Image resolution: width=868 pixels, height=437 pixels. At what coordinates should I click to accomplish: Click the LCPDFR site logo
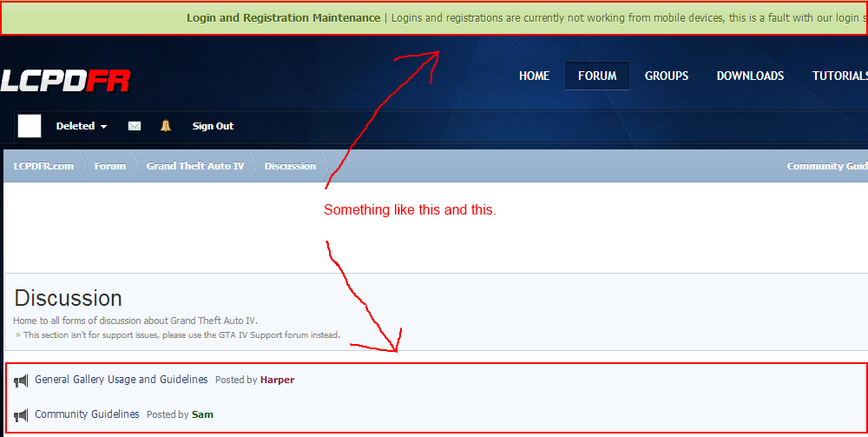coord(65,80)
